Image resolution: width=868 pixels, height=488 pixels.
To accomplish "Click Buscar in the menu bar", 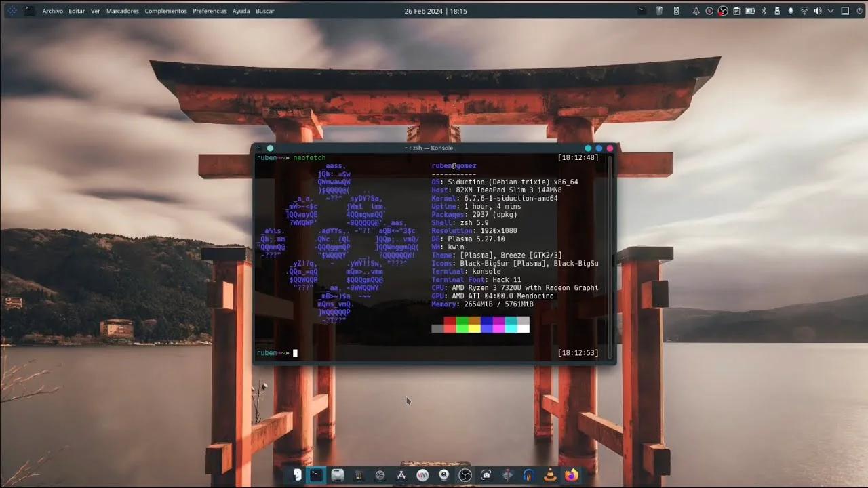I will (x=264, y=11).
